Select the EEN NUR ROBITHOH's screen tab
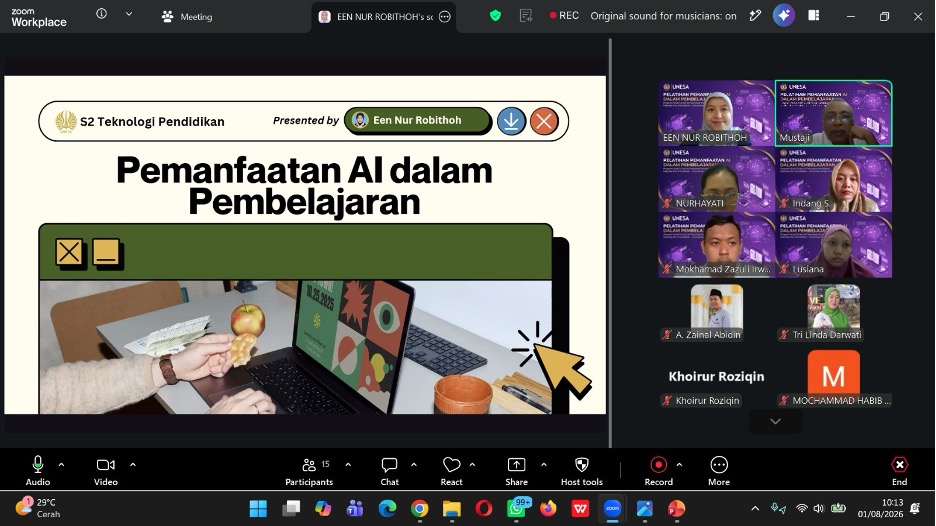 [x=384, y=17]
